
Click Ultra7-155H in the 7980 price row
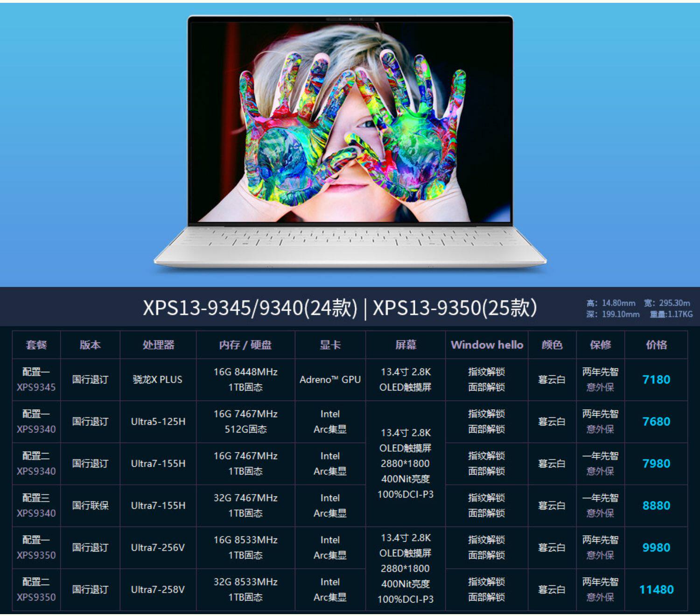158,463
